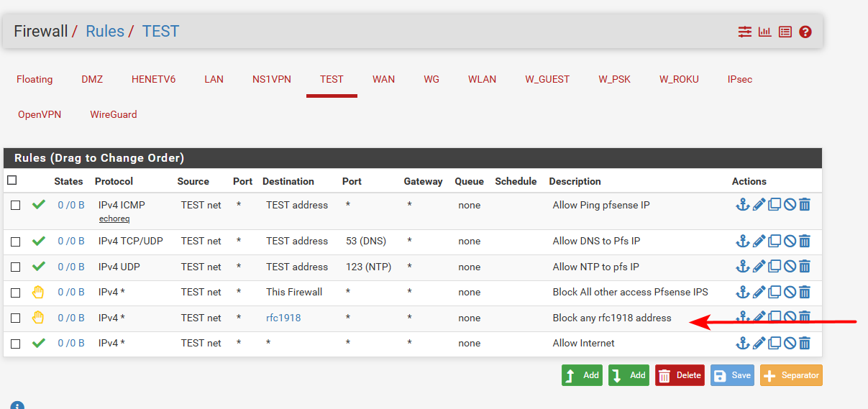Open the HENETV6 tab
This screenshot has height=409, width=868.
pyautogui.click(x=153, y=79)
